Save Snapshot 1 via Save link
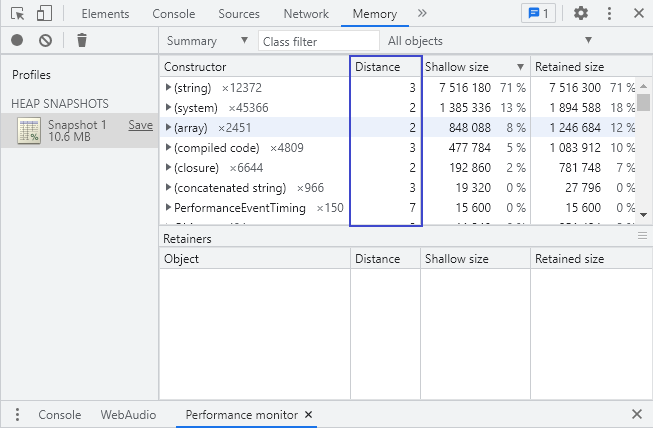The width and height of the screenshot is (653, 428). (140, 125)
